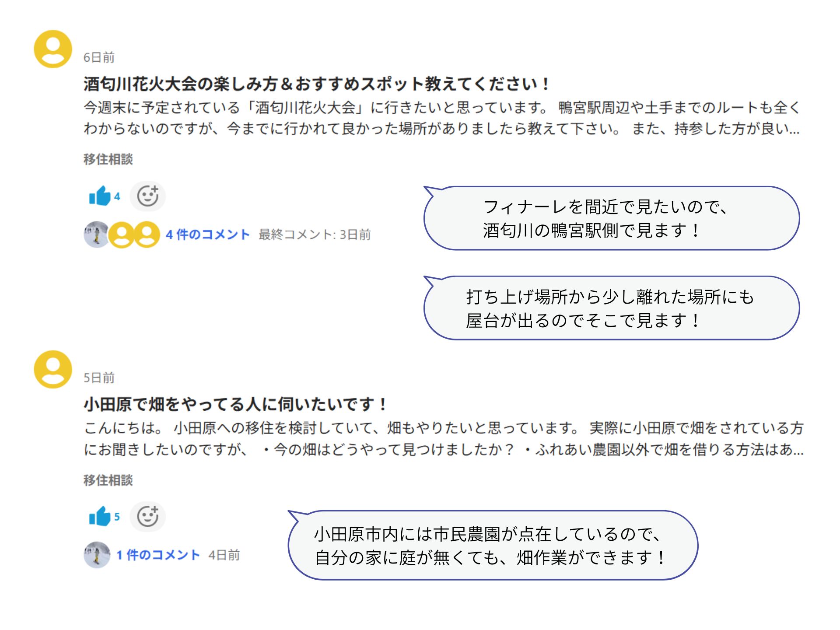The width and height of the screenshot is (840, 630).
Task: Click the yellow author avatar of the 6日前 post
Action: (x=53, y=49)
